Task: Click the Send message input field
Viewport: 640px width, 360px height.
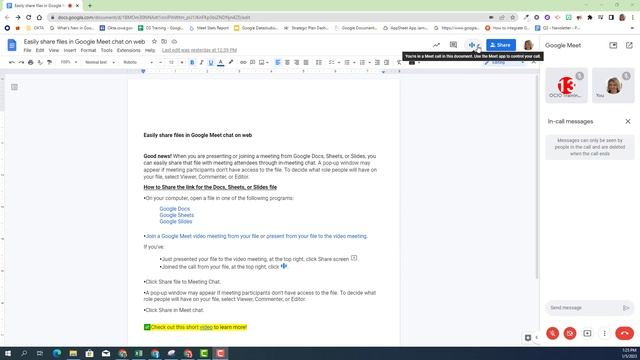Action: [x=584, y=308]
